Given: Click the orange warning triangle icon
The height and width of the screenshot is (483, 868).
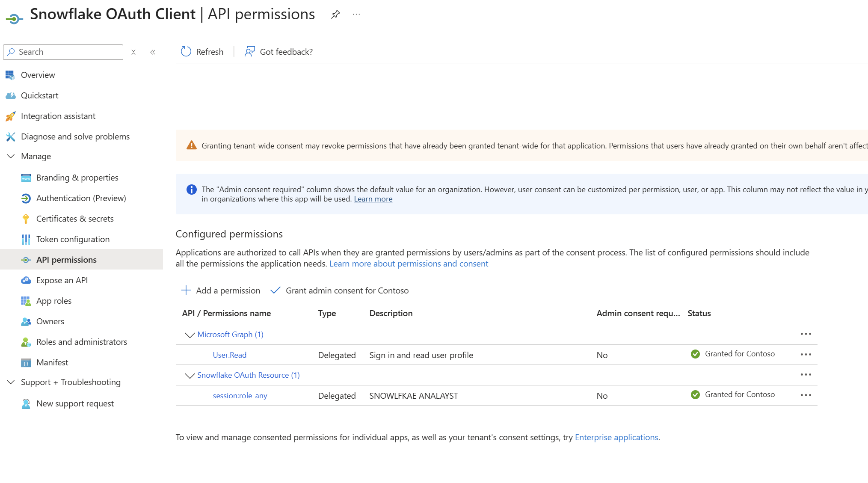Looking at the screenshot, I should [x=192, y=145].
